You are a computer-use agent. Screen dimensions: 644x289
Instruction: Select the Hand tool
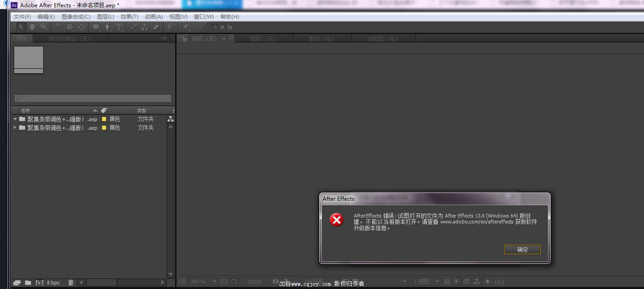[x=32, y=27]
